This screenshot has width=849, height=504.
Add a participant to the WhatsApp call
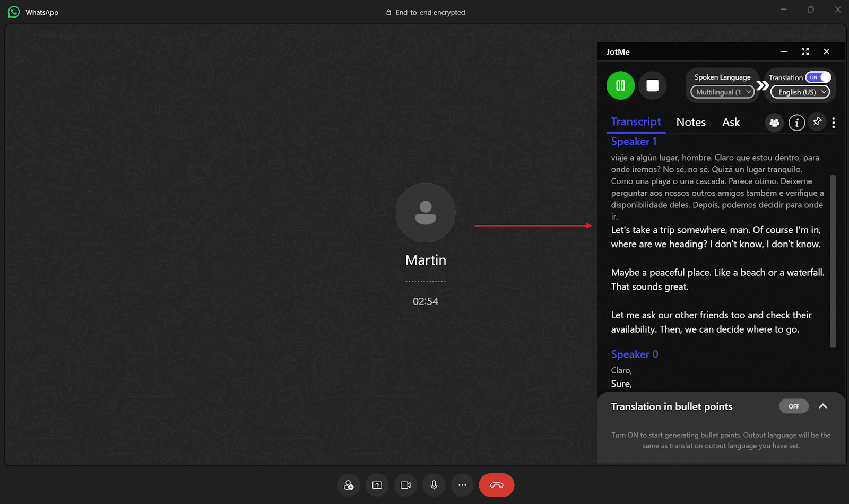[x=349, y=485]
